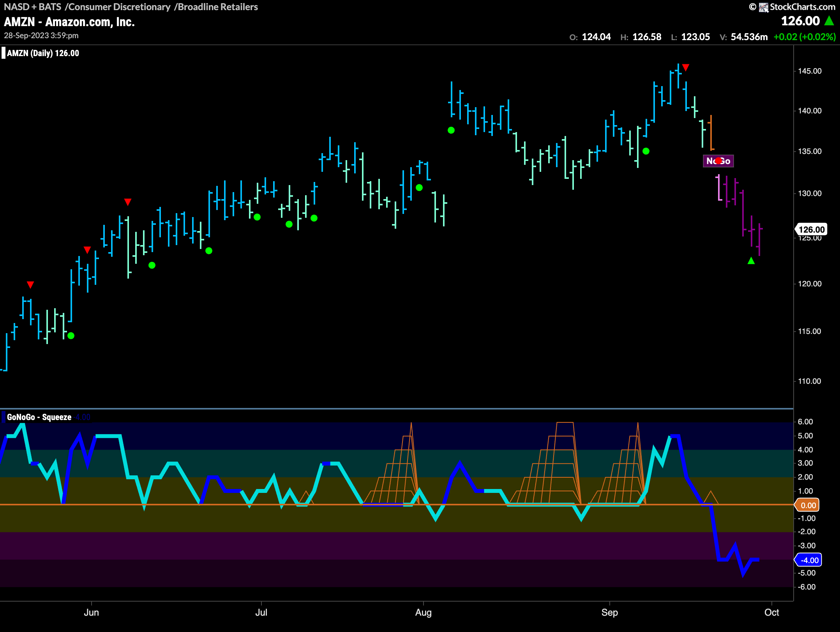The width and height of the screenshot is (840, 632).
Task: Click the low value 123.05
Action: 695,37
